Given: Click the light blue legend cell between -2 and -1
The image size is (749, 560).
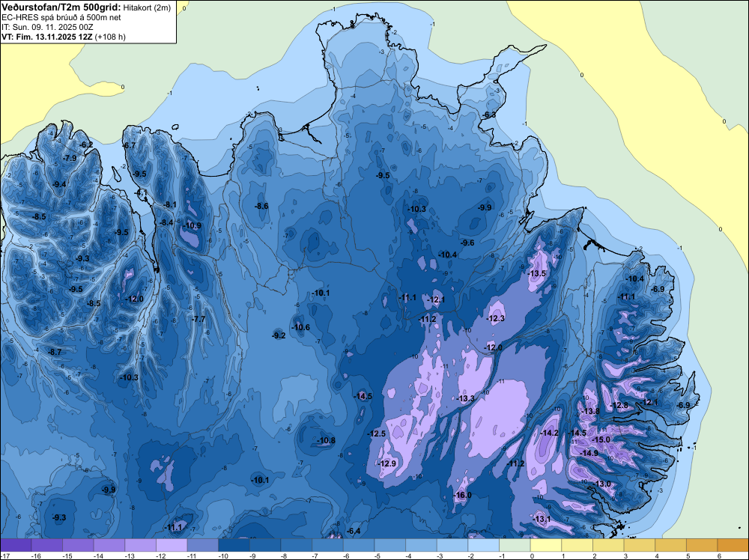Looking at the screenshot, I should pos(484,545).
